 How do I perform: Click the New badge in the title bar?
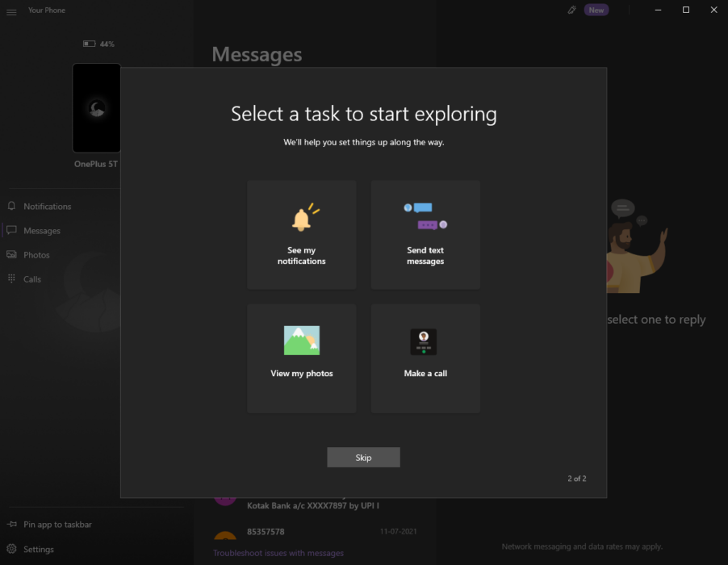tap(596, 10)
